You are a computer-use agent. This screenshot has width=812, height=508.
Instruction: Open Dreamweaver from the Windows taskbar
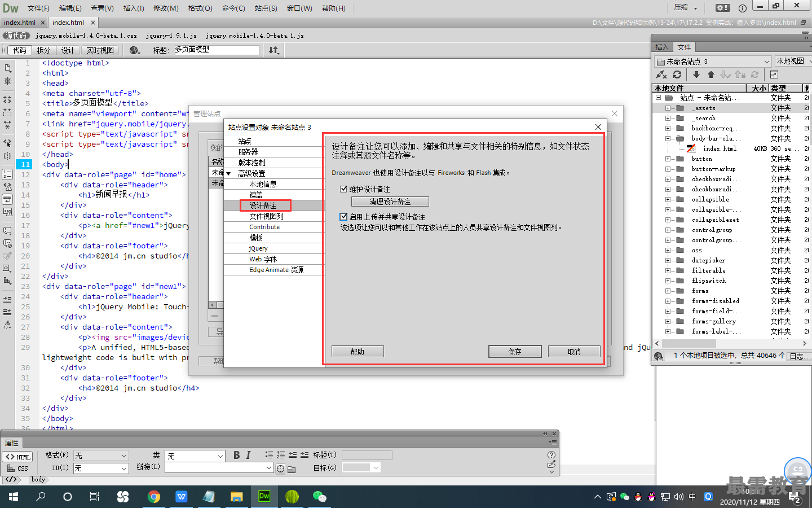pyautogui.click(x=264, y=496)
